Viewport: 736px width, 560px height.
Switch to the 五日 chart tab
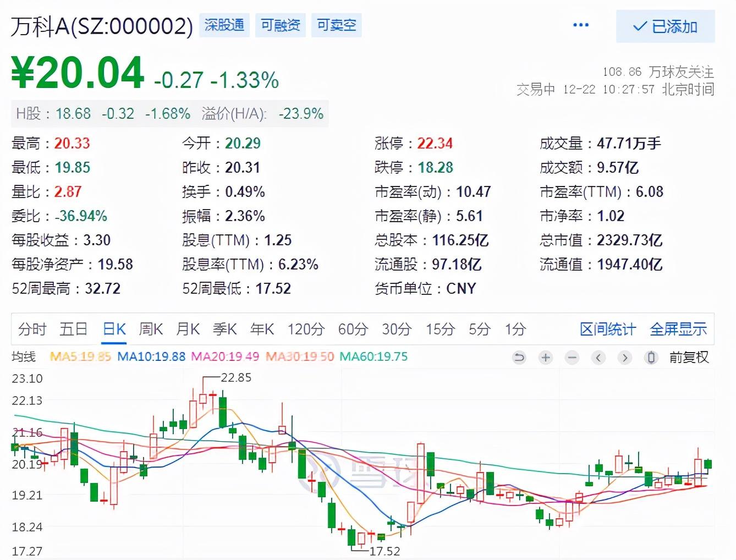click(x=73, y=329)
